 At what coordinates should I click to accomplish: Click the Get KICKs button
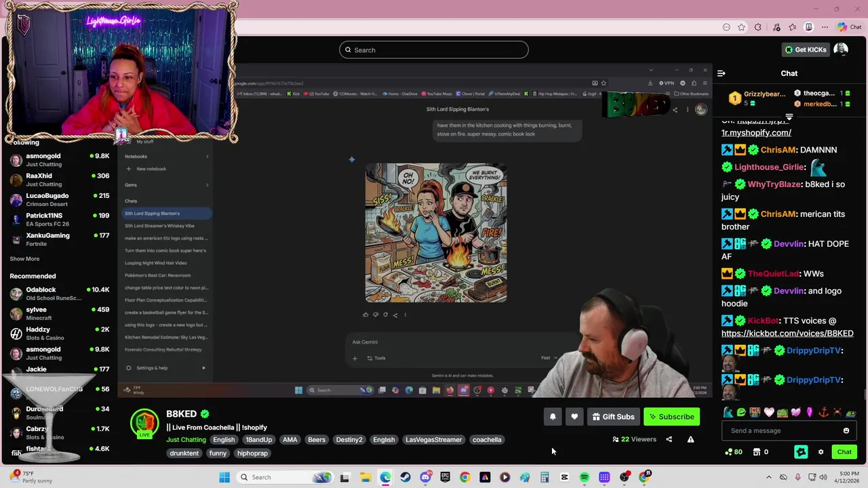tap(806, 49)
